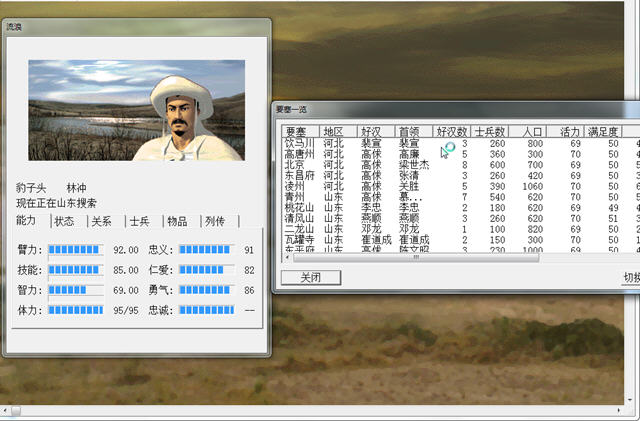The width and height of the screenshot is (640, 421).
Task: Click leader name 关胜 in list
Action: click(409, 186)
